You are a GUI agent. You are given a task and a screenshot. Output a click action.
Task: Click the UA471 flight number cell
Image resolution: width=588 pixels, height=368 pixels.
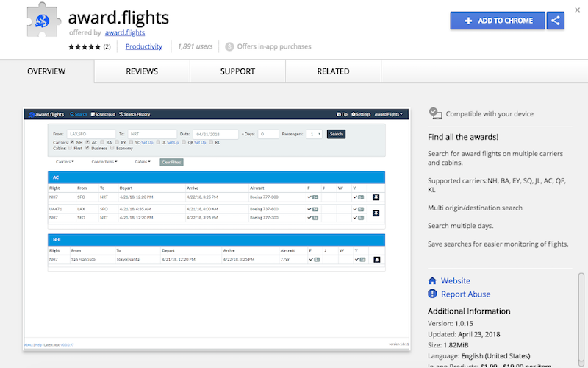click(x=56, y=209)
